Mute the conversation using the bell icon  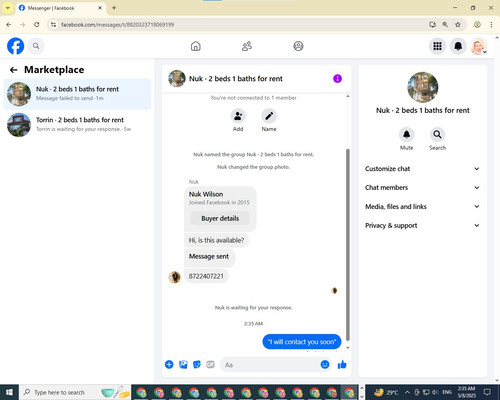tap(406, 134)
